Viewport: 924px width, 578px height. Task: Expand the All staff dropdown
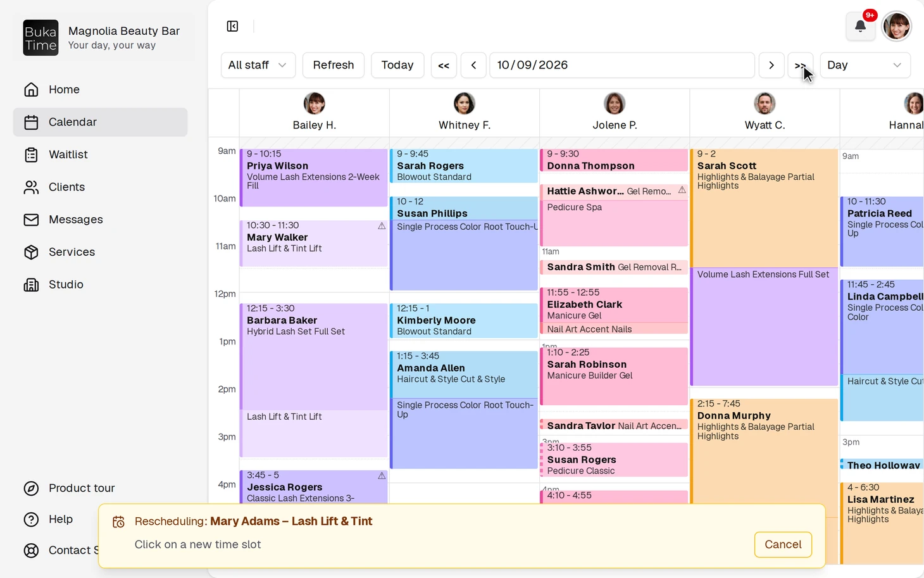point(258,65)
